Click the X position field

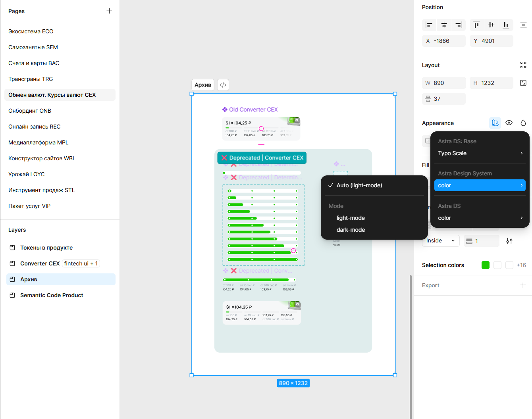[444, 41]
